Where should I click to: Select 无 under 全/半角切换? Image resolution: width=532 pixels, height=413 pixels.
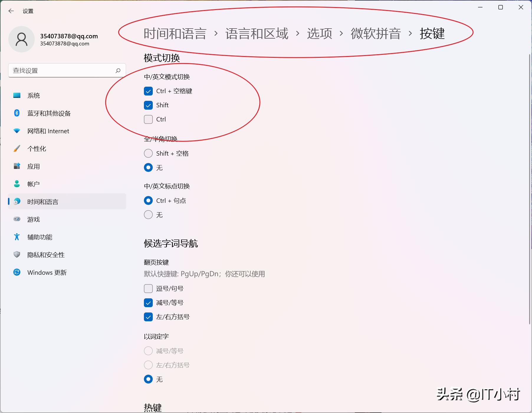(148, 167)
